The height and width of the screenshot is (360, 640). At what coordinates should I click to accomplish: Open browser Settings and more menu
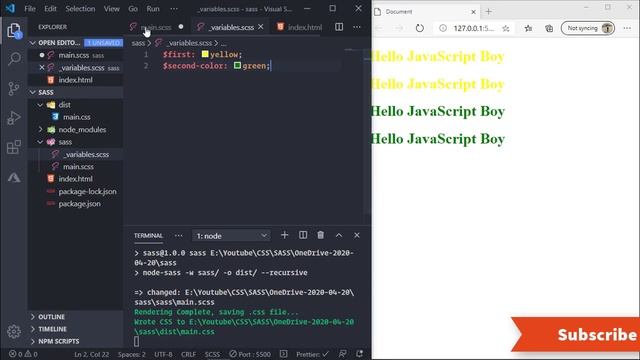[627, 28]
